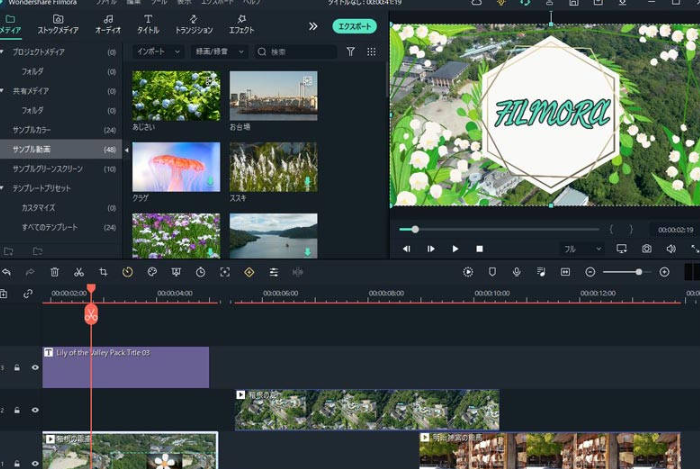Adjust preview volume with the speaker icon
The height and width of the screenshot is (469, 700).
pos(671,249)
